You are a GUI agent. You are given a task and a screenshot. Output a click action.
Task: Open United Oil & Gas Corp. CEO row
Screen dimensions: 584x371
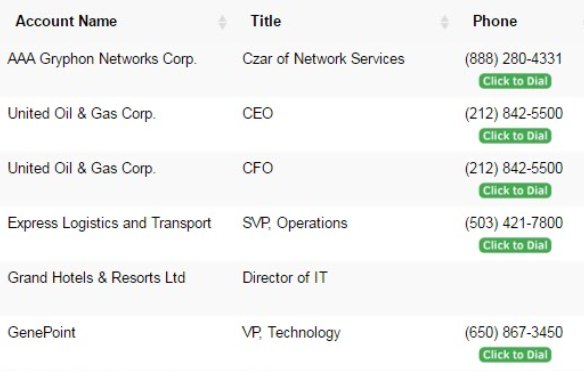(82, 114)
